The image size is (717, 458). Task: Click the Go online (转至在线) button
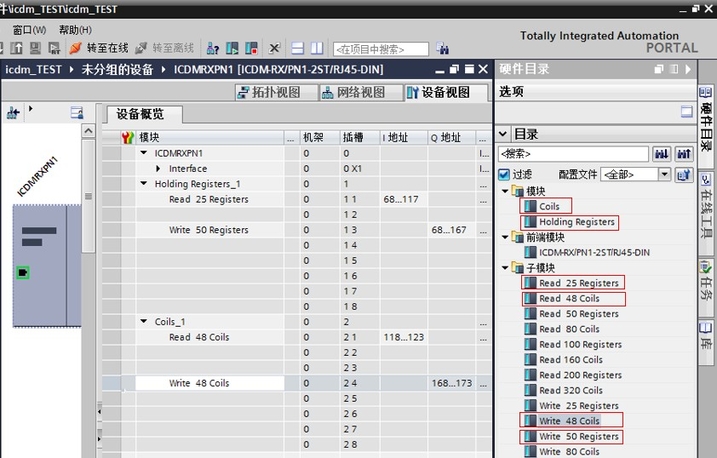(x=99, y=48)
